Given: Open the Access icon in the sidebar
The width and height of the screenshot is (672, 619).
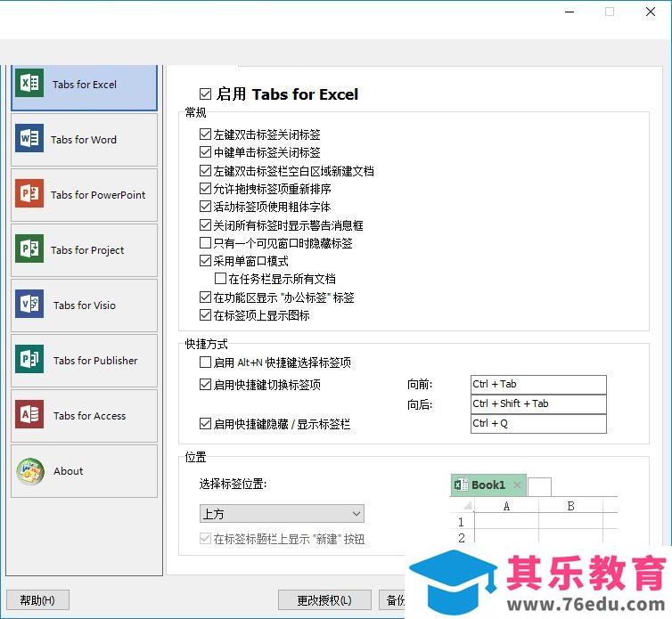Looking at the screenshot, I should 29,415.
